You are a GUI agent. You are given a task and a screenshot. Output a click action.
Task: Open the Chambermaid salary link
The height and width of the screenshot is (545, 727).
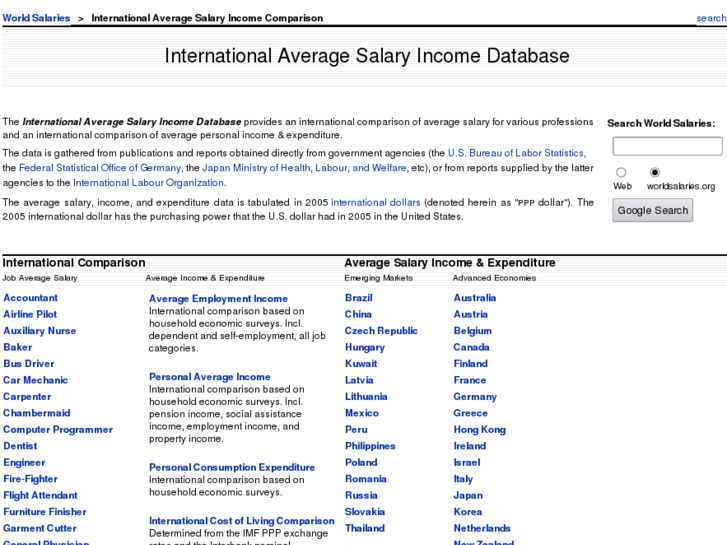pyautogui.click(x=37, y=413)
